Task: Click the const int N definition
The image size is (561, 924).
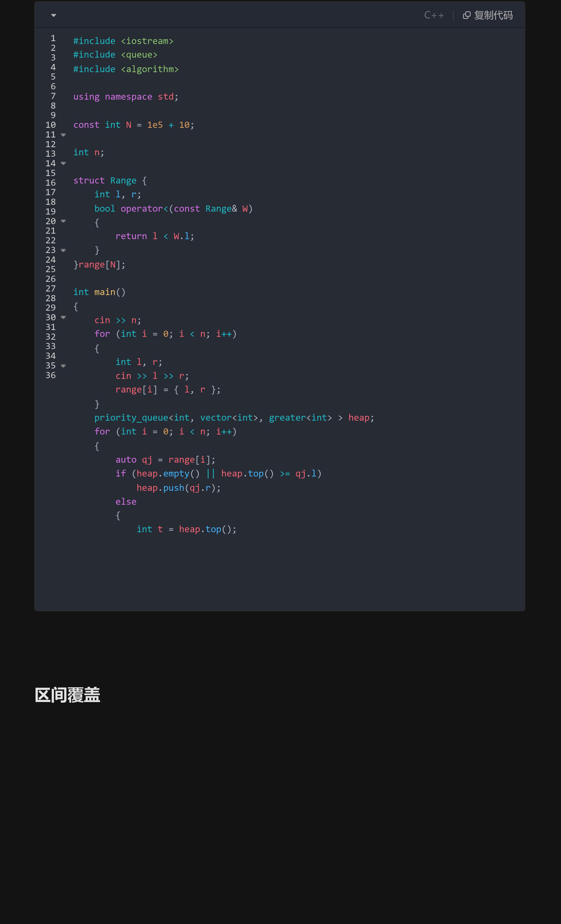Action: click(134, 125)
